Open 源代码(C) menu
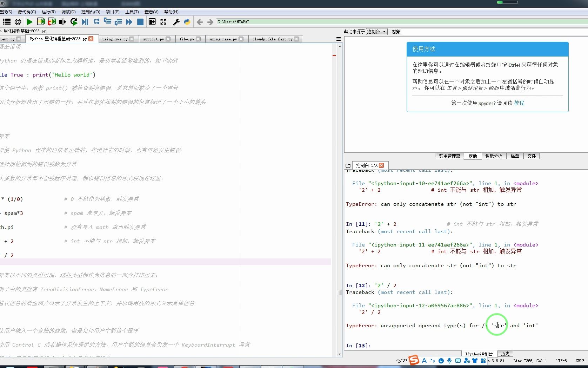The height and width of the screenshot is (368, 588). [27, 12]
